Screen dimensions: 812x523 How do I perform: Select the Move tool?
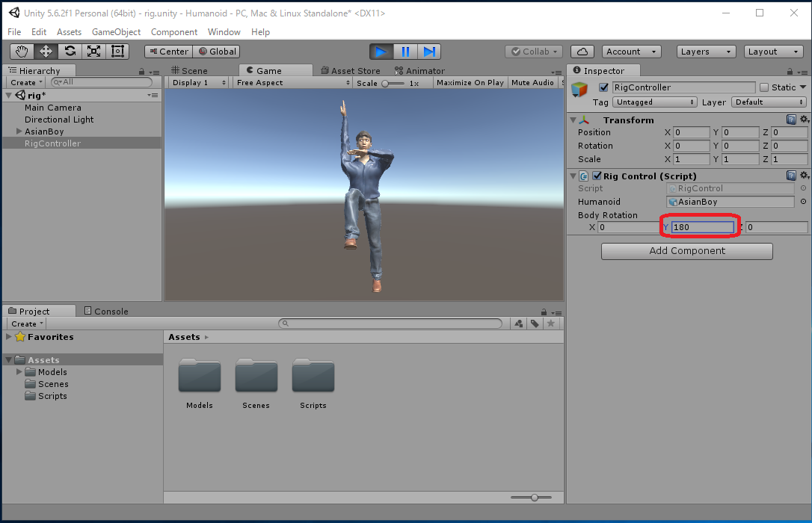pos(46,52)
